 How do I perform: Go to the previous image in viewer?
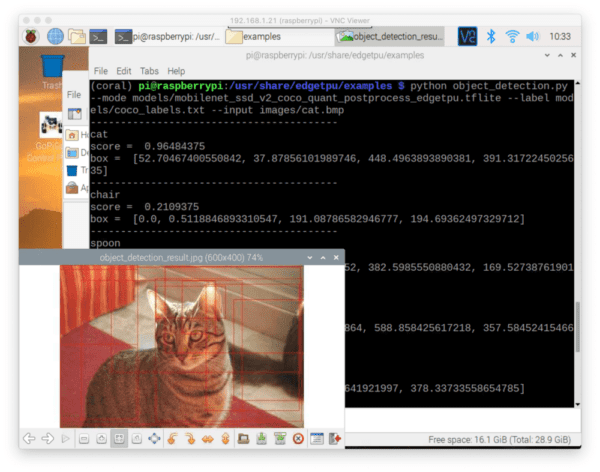[29, 438]
